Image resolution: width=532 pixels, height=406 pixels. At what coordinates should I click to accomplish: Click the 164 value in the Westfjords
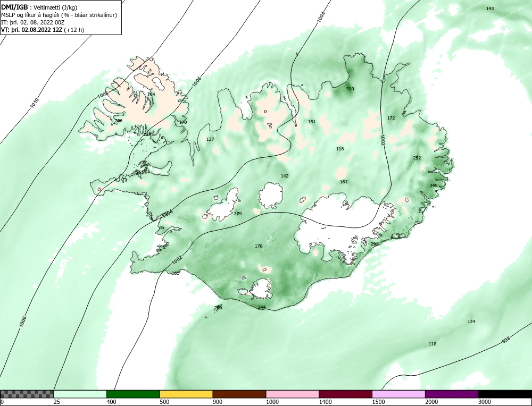pyautogui.click(x=151, y=94)
